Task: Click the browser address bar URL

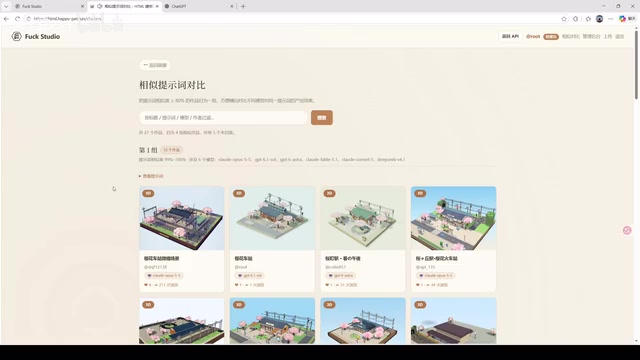Action: pos(67,19)
